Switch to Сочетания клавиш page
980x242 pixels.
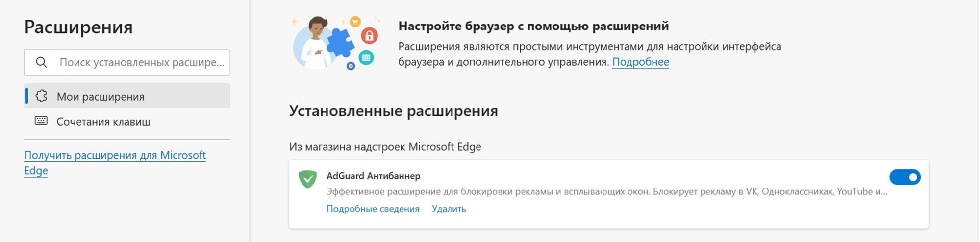pos(103,122)
